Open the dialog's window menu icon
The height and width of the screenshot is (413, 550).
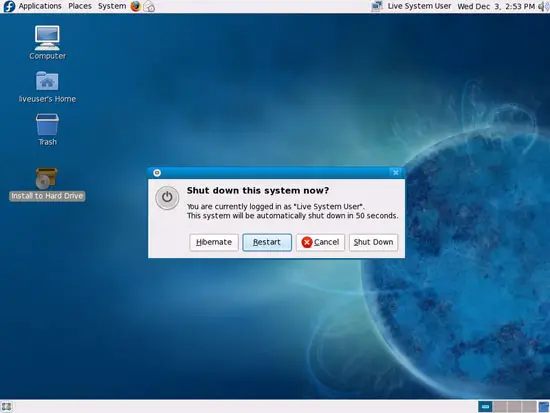point(157,173)
